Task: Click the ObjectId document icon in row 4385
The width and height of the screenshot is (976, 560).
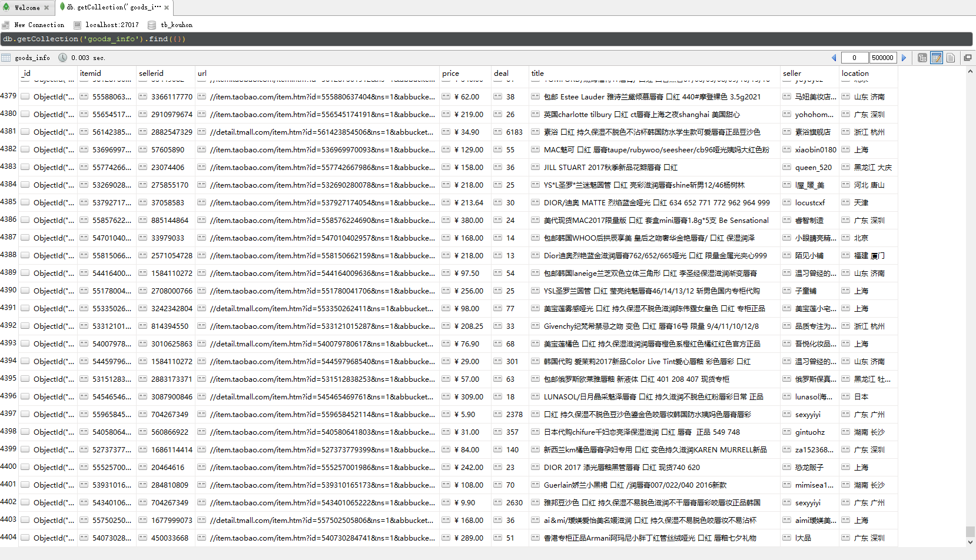Action: click(x=25, y=202)
